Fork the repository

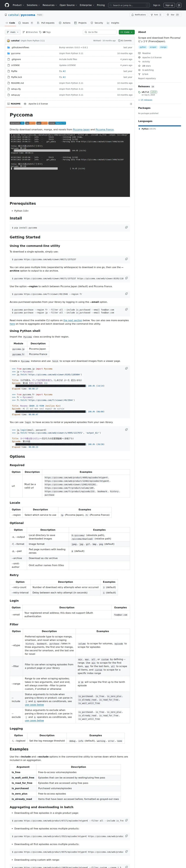pos(156,15)
